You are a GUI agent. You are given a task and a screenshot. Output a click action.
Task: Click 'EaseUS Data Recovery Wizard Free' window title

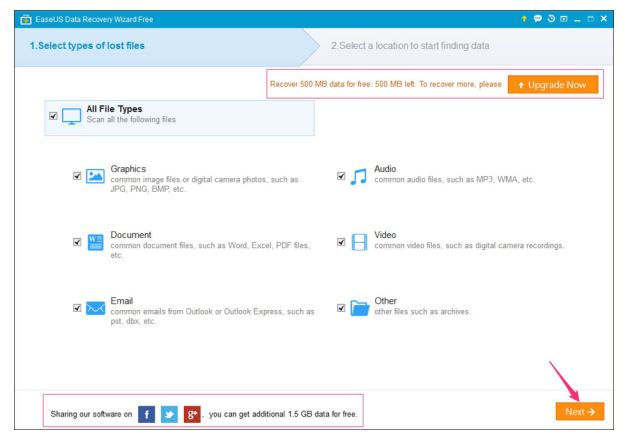click(x=94, y=19)
